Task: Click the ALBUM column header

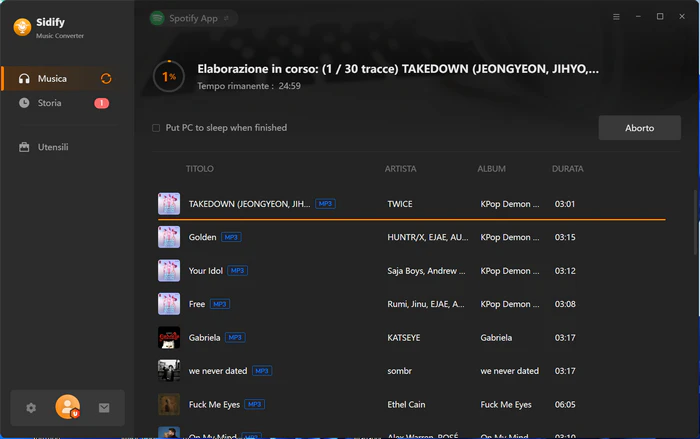Action: [492, 169]
